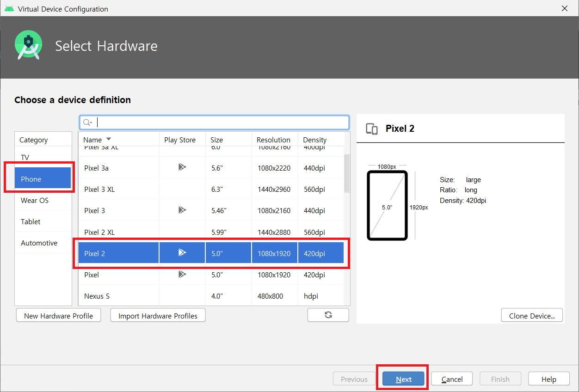Click the Android Studio logo in header
Screen dimensions: 579x392
coord(28,45)
